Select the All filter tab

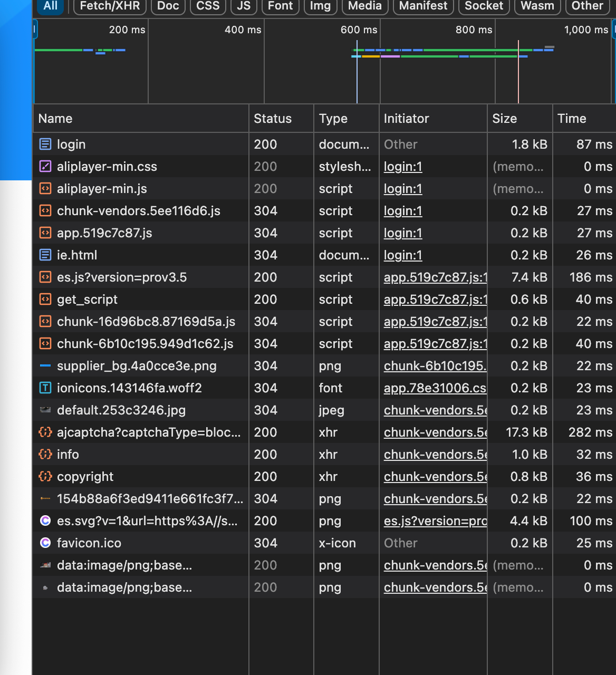(51, 6)
